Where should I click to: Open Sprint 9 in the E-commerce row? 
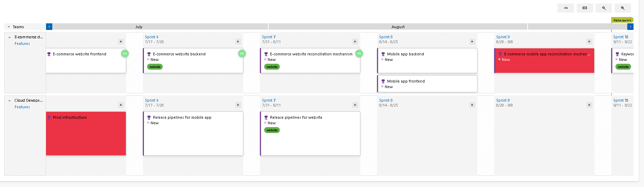[x=503, y=37]
